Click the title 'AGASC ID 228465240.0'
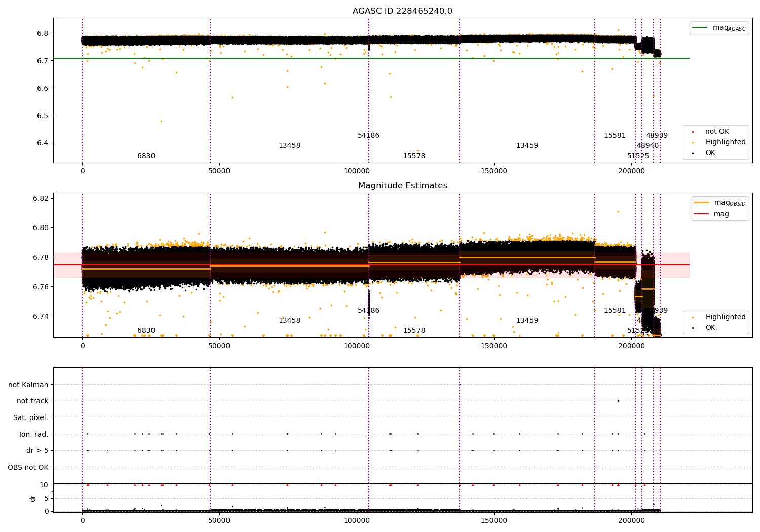The image size is (760, 532). click(402, 11)
